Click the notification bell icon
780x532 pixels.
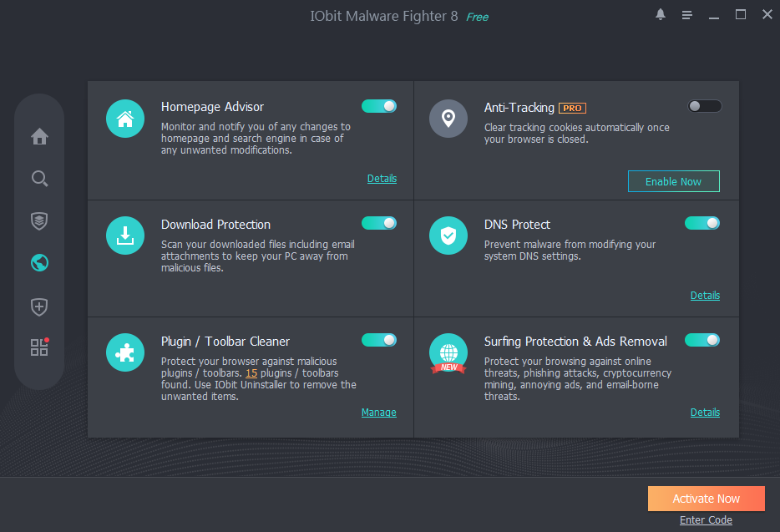click(x=661, y=15)
